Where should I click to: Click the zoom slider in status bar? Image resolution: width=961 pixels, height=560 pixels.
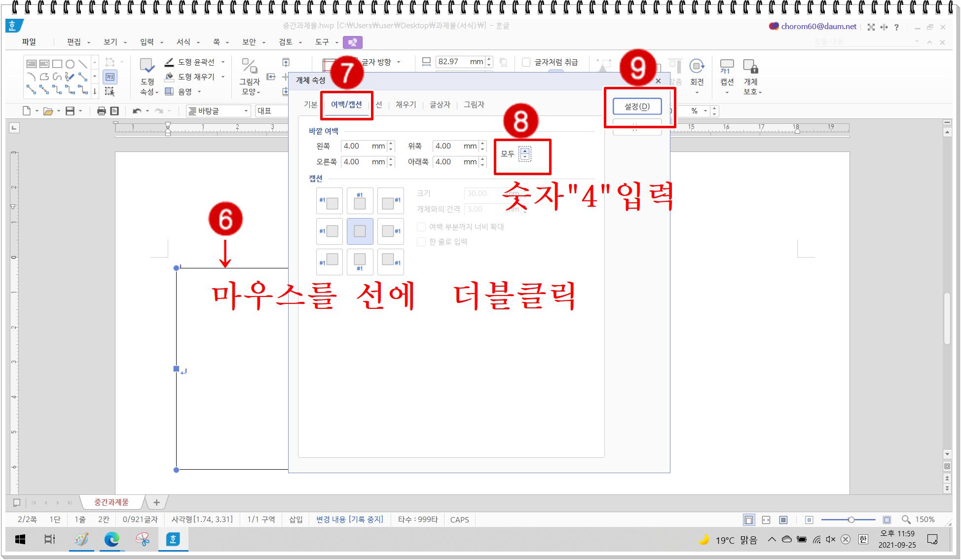849,520
